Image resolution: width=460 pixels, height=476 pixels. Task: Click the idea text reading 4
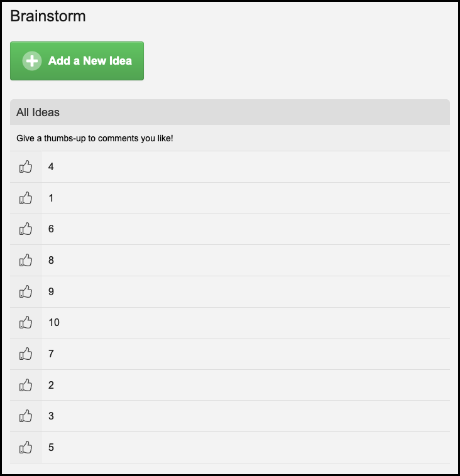(51, 166)
